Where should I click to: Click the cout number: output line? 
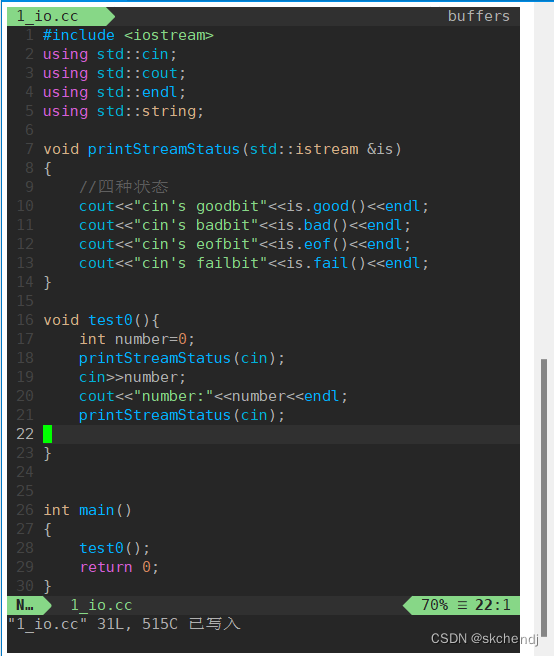tap(213, 396)
